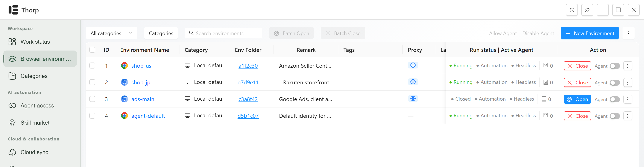Click the Categories toolbar button

(161, 33)
